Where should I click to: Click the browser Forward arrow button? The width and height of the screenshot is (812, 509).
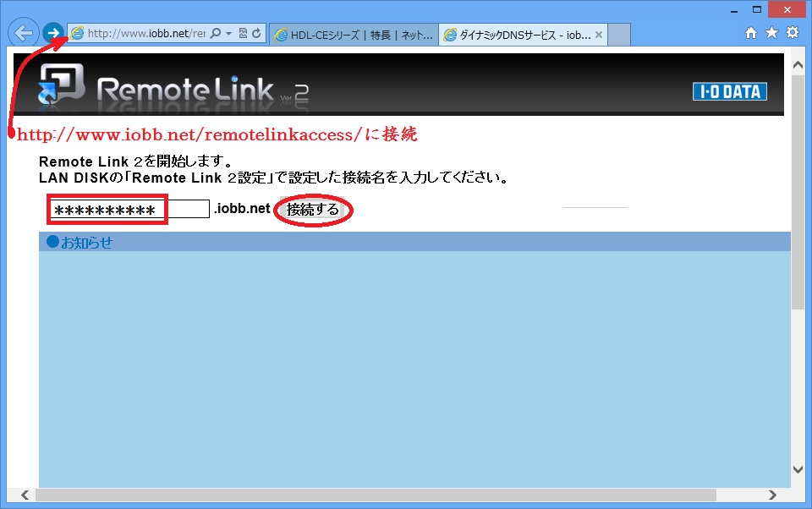[x=52, y=33]
